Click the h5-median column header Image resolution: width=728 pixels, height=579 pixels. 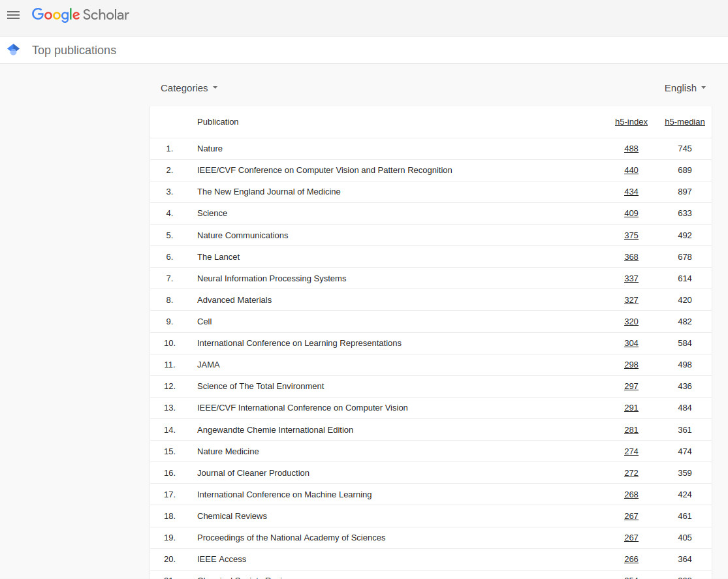point(684,122)
